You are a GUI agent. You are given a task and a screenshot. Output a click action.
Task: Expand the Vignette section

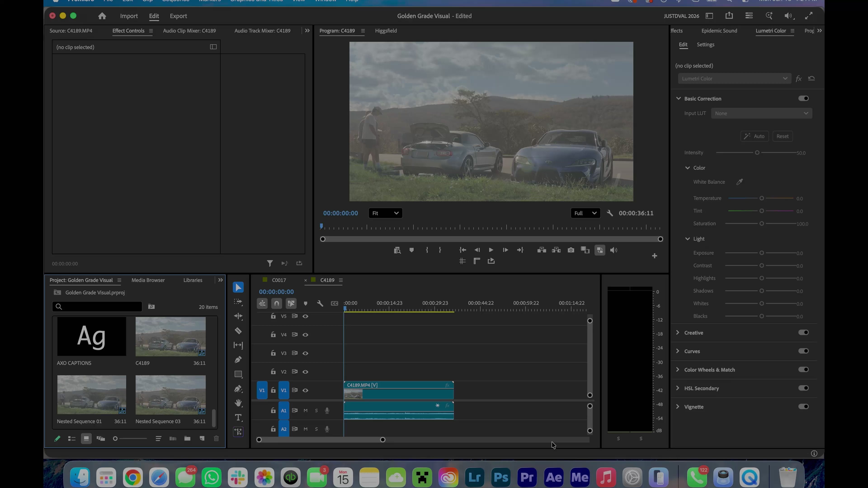tap(678, 406)
